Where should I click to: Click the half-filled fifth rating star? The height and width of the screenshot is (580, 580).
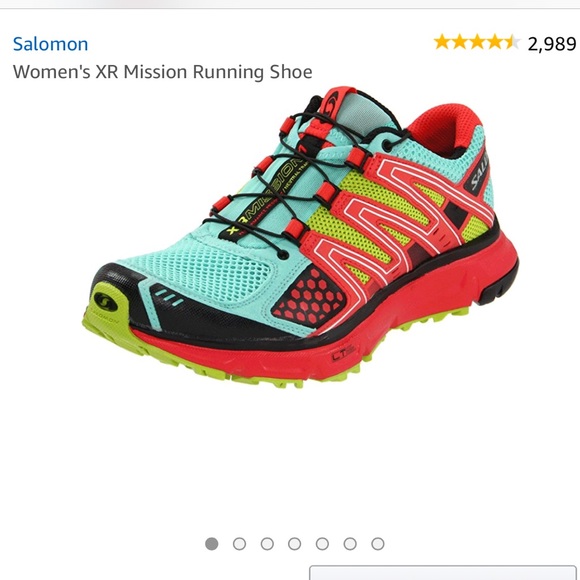(512, 42)
